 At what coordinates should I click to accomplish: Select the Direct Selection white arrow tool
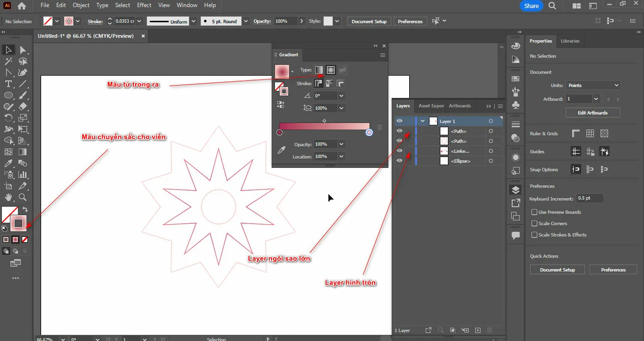coord(23,50)
